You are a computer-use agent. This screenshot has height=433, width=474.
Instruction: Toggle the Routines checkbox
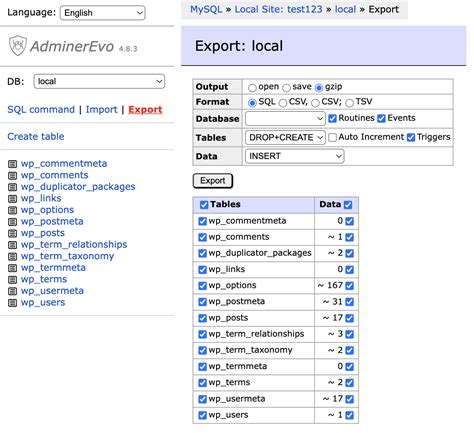coord(332,118)
